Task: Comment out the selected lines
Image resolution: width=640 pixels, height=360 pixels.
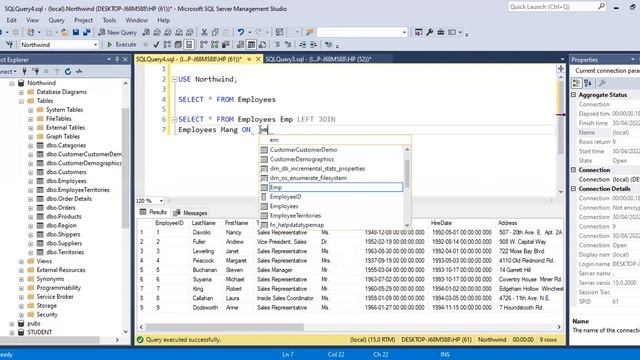Action: [x=277, y=44]
